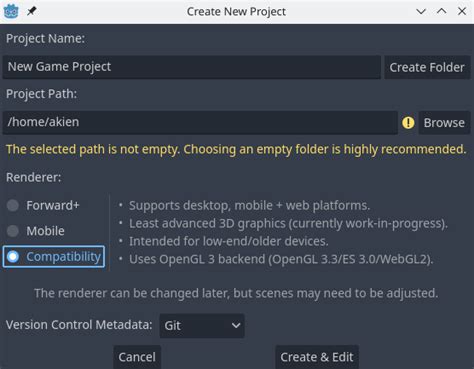Click the Create New Project title bar
The height and width of the screenshot is (369, 474).
coord(236,12)
